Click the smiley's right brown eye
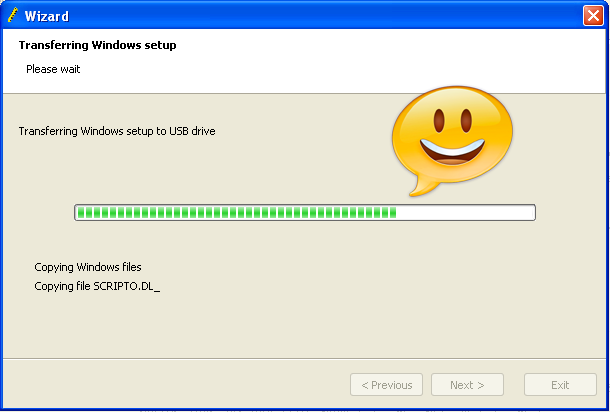Screen dimensions: 610x412 point(466,121)
